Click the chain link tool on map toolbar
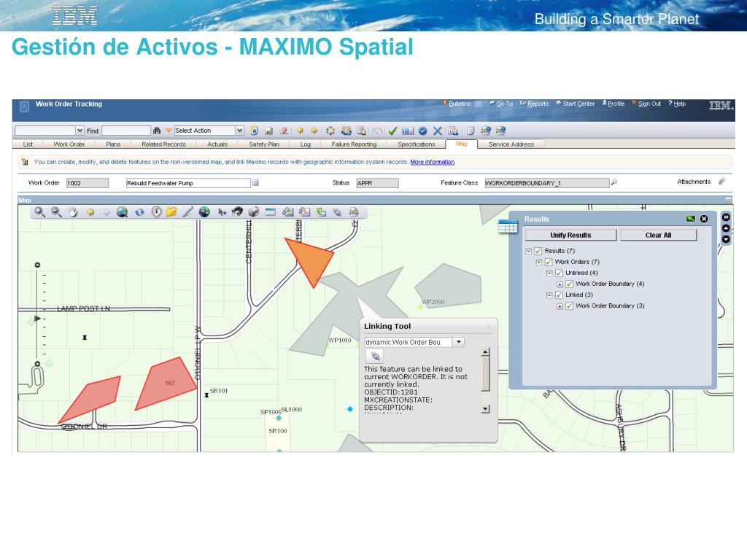 (x=337, y=212)
